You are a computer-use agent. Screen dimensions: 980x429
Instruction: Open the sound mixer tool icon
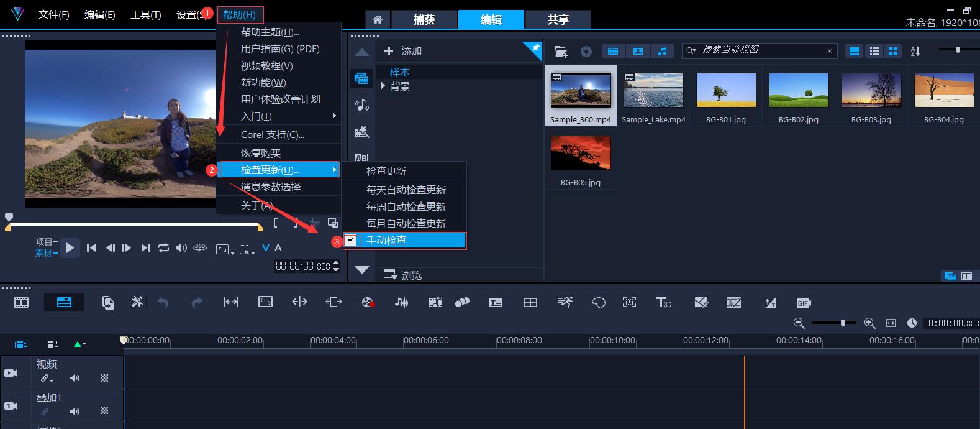[401, 302]
